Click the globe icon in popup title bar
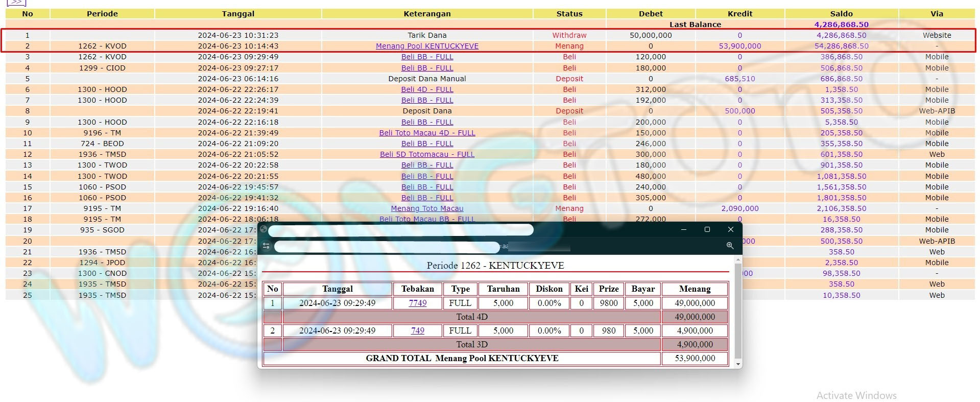 click(264, 229)
